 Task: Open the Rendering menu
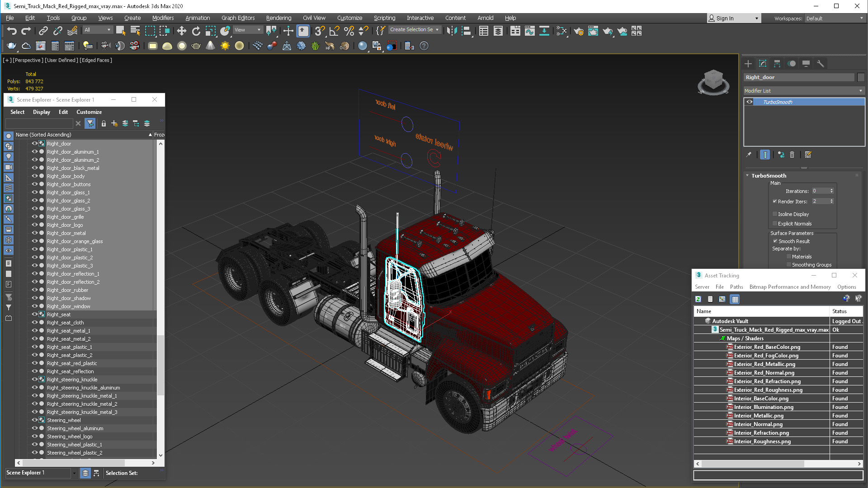tap(278, 18)
